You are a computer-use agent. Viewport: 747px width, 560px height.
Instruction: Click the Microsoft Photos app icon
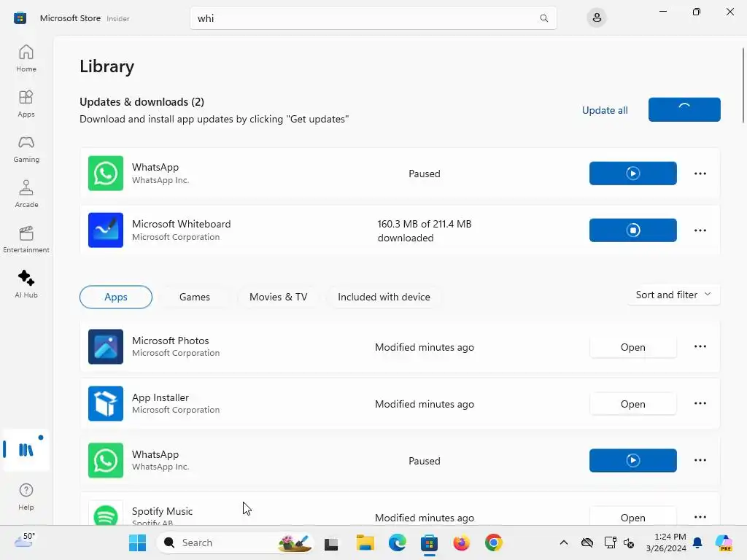click(x=106, y=346)
